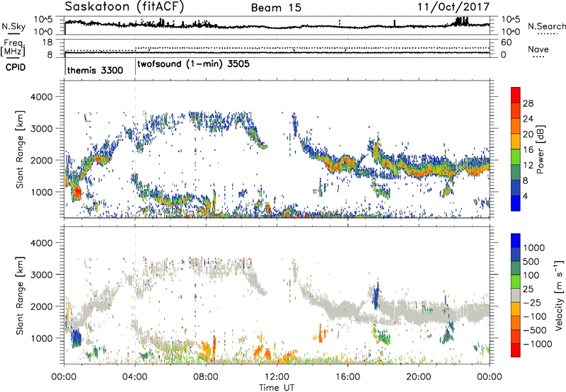Click the 'N.Search' legend label
Screen dimensions: 566x392
tap(546, 26)
